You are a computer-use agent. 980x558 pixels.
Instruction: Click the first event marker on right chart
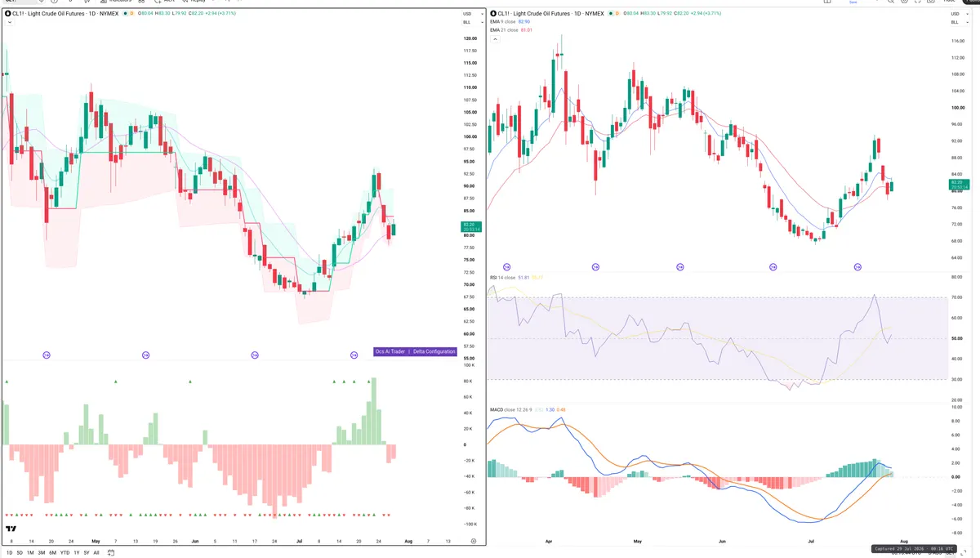pyautogui.click(x=506, y=267)
